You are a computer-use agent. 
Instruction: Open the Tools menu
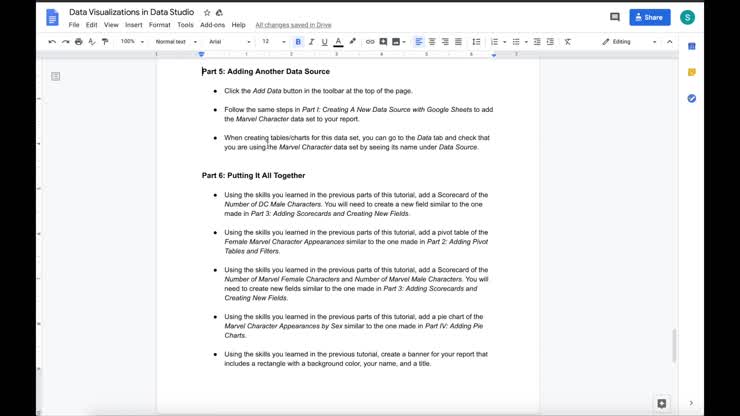185,25
